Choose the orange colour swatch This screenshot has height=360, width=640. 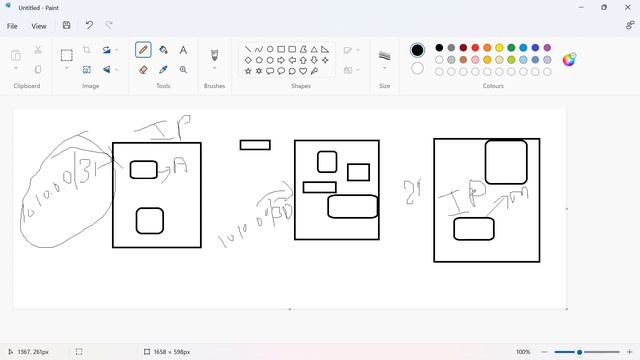tap(487, 48)
